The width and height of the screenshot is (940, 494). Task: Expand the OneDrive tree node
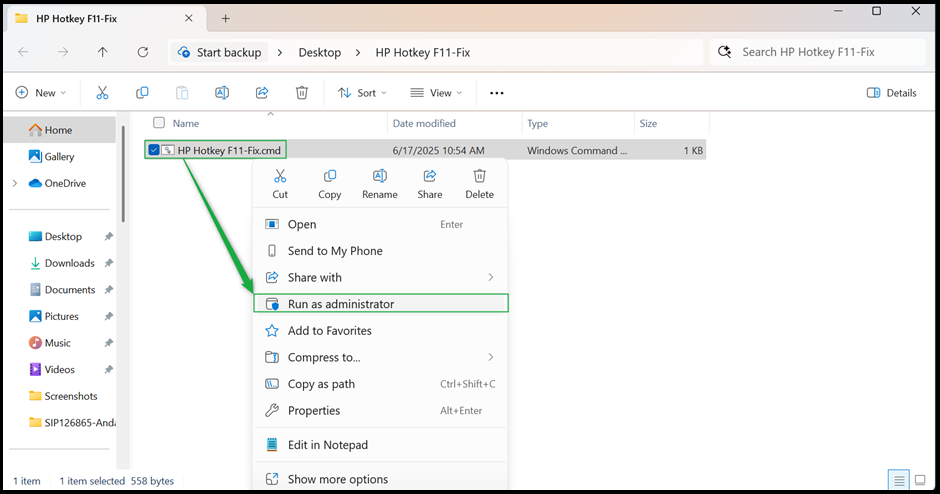point(15,183)
